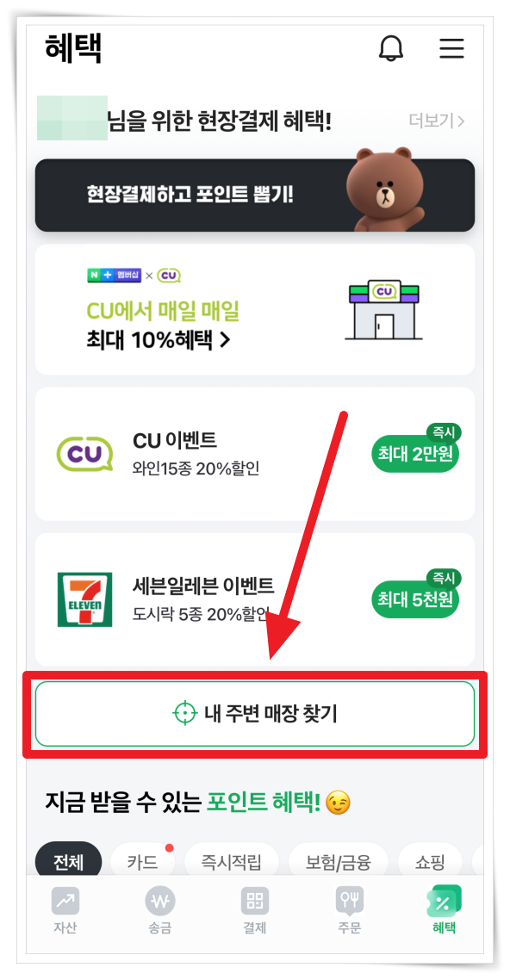Switch to 보험/금융 category tab
This screenshot has width=510, height=980.
338,864
